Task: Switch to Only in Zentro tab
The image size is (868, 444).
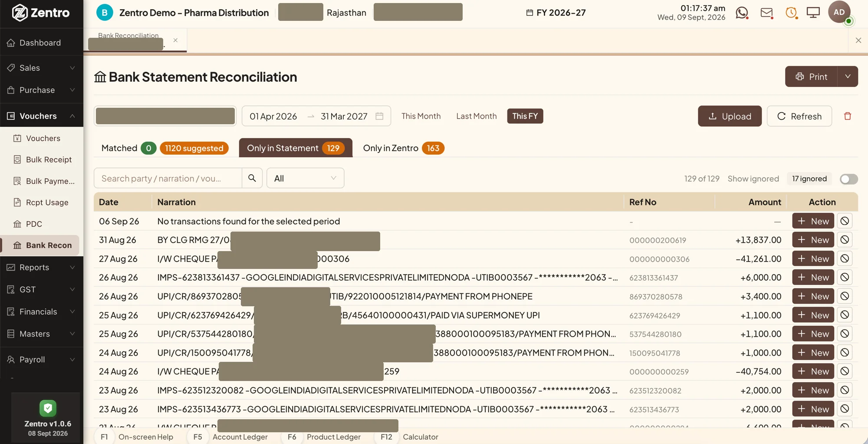Action: click(403, 148)
